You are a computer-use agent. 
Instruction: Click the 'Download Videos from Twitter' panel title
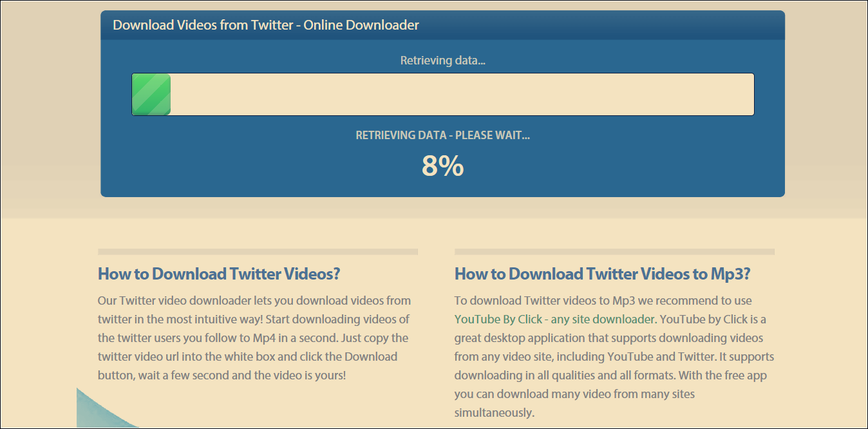click(x=266, y=25)
